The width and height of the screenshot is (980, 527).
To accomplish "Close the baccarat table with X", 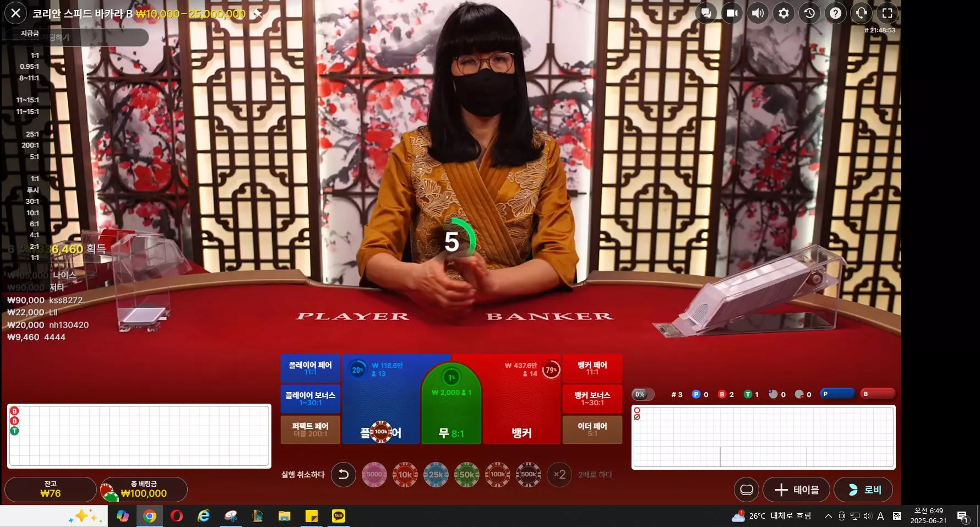I will [x=16, y=13].
